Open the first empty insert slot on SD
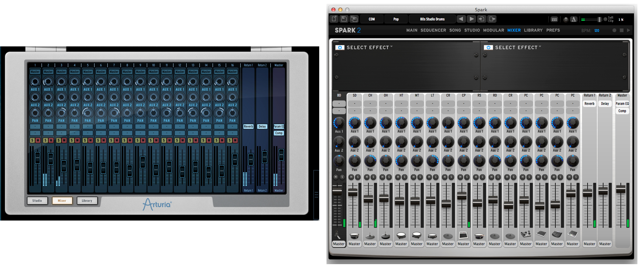The image size is (644, 269). tap(355, 104)
